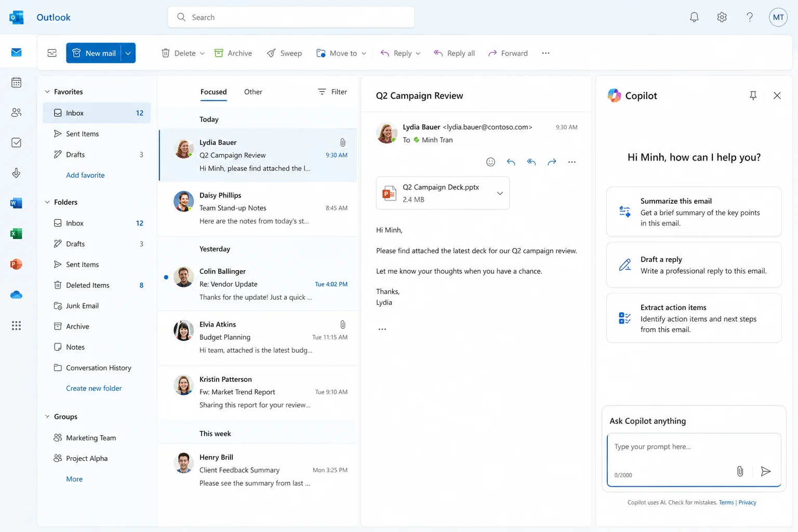Click the reply arrow in the message header
The height and width of the screenshot is (532, 798).
click(x=511, y=162)
